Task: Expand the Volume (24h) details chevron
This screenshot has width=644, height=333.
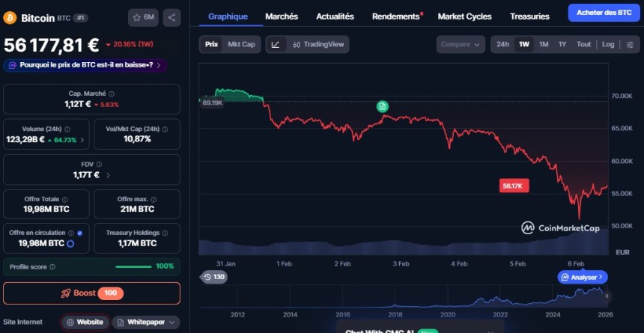Action: click(x=82, y=140)
